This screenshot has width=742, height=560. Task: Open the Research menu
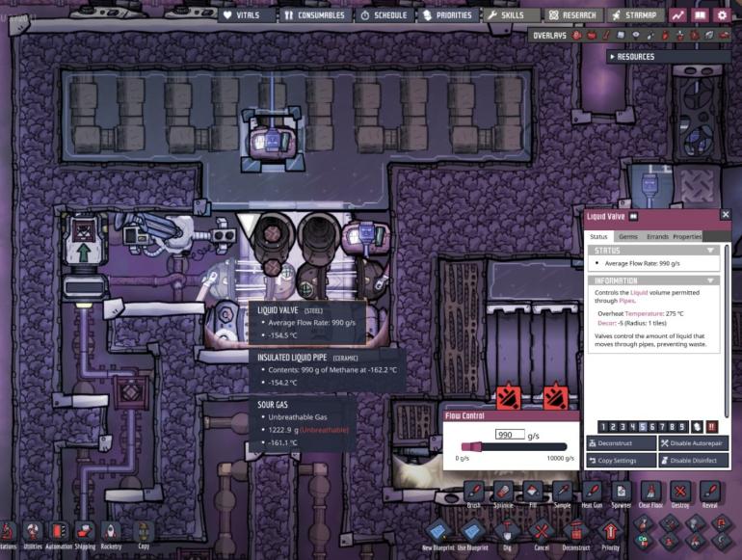[x=572, y=15]
